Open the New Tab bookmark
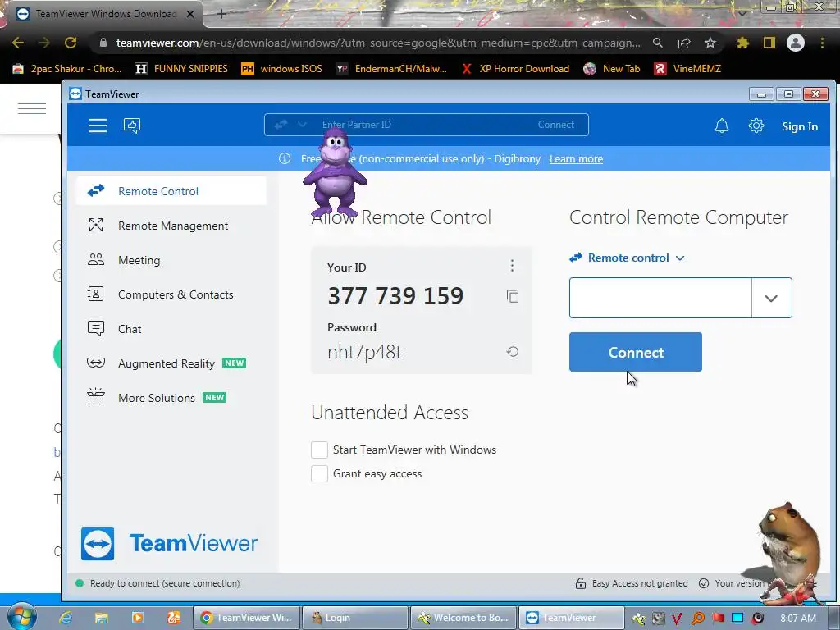 point(612,69)
